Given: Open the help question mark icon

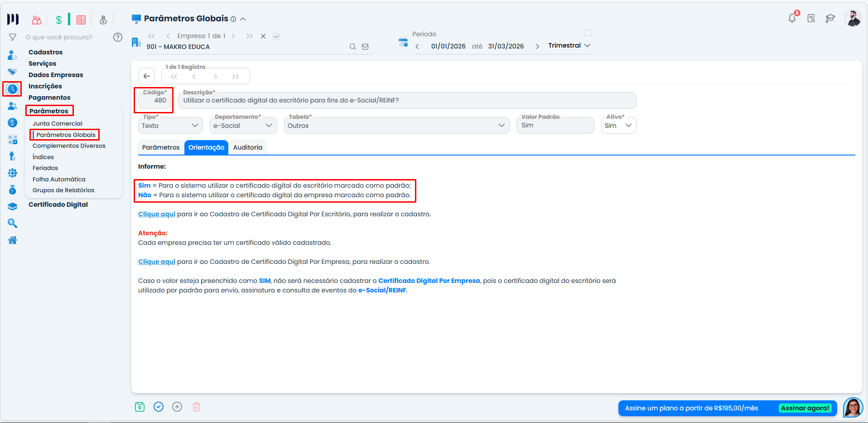Looking at the screenshot, I should click(x=118, y=37).
